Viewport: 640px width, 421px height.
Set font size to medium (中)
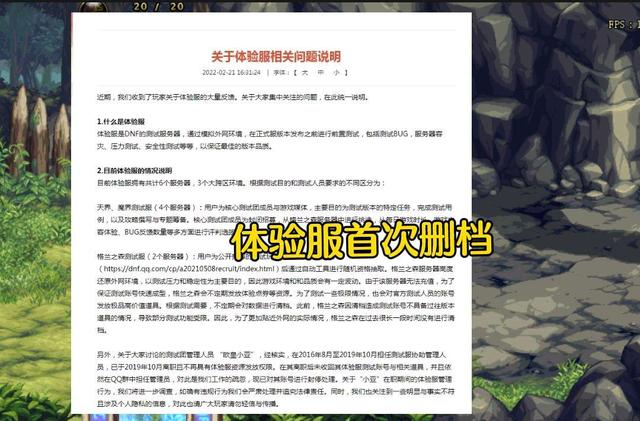[x=322, y=72]
